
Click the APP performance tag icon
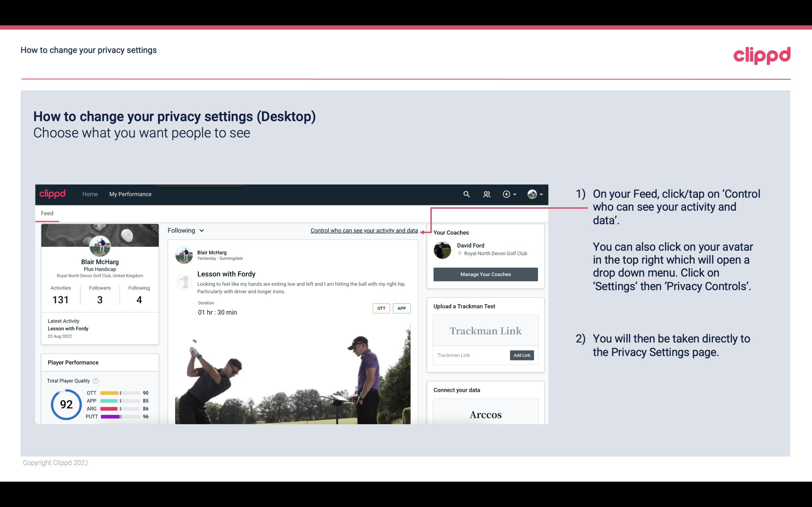click(402, 308)
